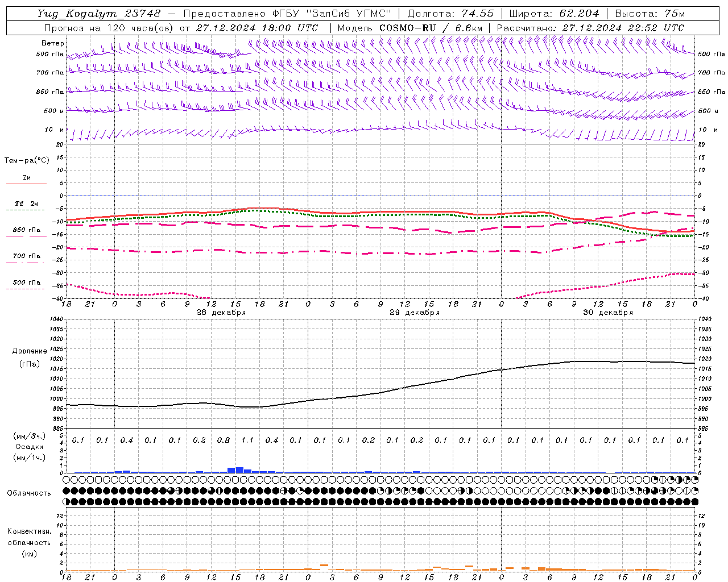Click the 2м temperature legend entry
Image resolution: width=728 pixels, height=582 pixels.
pos(27,177)
